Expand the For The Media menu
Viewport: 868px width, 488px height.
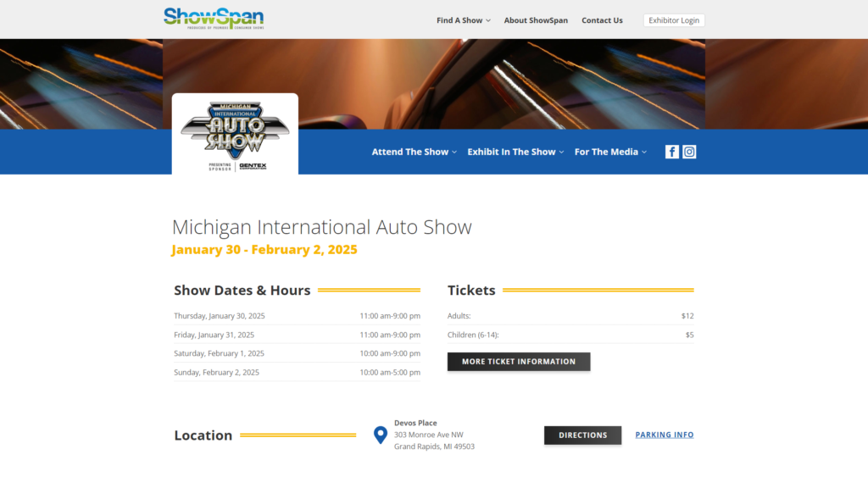(610, 152)
